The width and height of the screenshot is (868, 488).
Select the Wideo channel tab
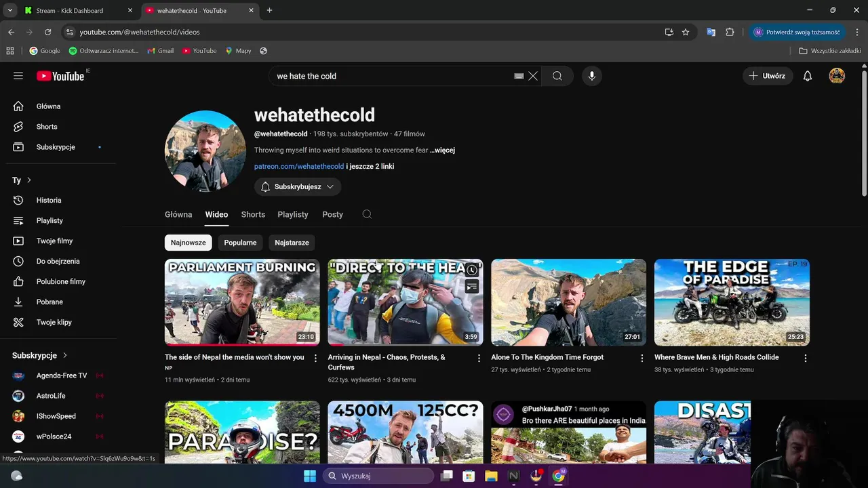216,214
